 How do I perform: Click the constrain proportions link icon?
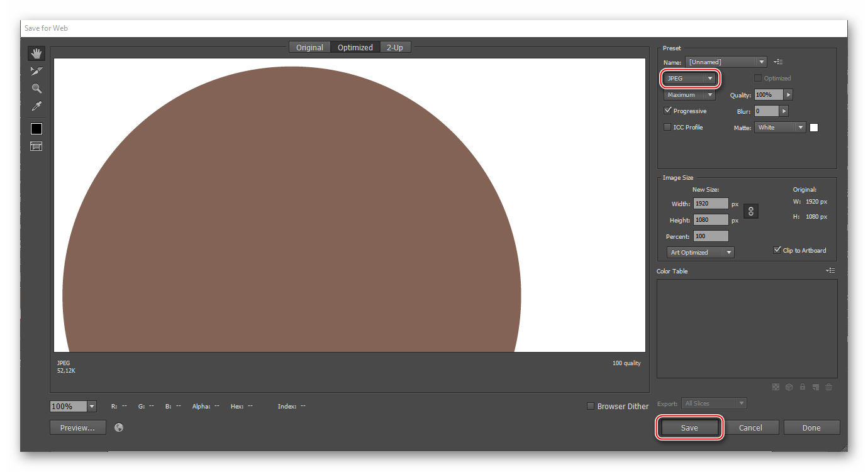[x=751, y=211]
